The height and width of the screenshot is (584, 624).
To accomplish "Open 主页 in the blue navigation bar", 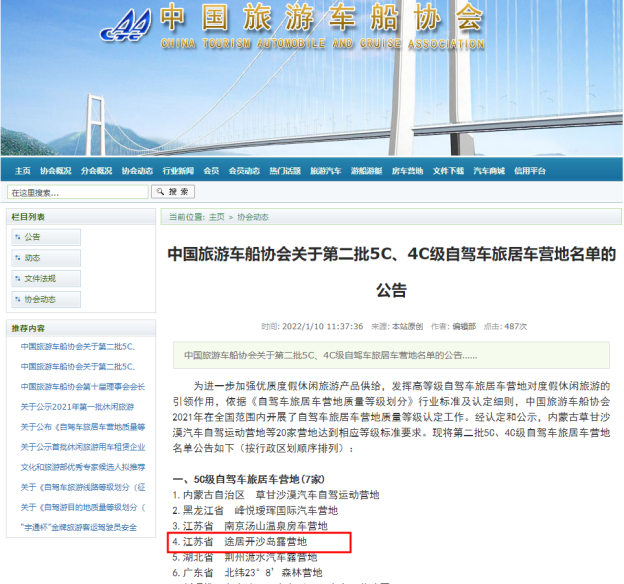I will [23, 171].
